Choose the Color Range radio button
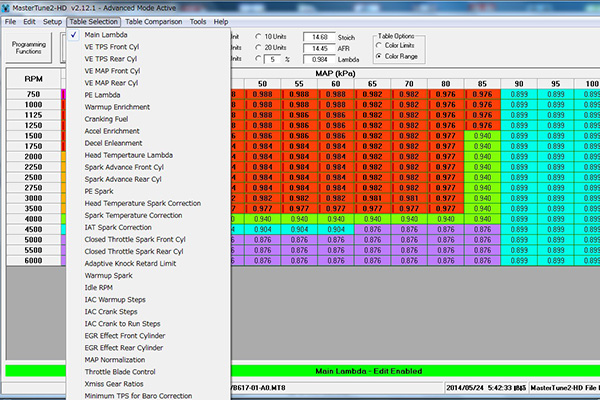 point(378,56)
